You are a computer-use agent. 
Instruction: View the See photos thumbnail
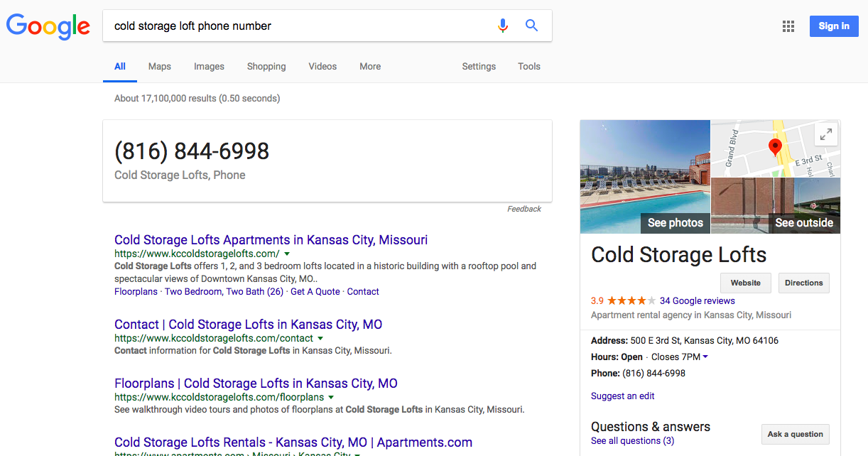pyautogui.click(x=645, y=176)
